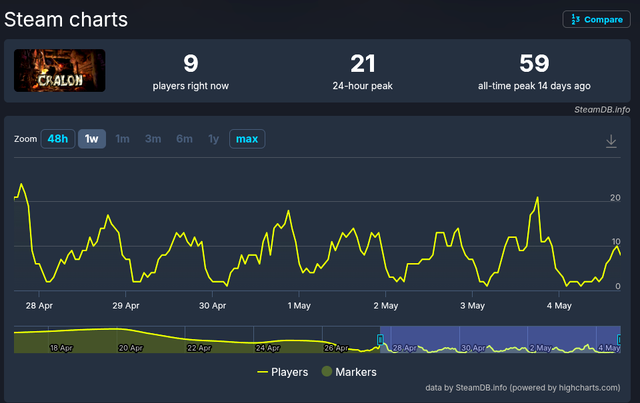Click the 29 Apr axis label
Image resolution: width=640 pixels, height=403 pixels.
[x=126, y=305]
